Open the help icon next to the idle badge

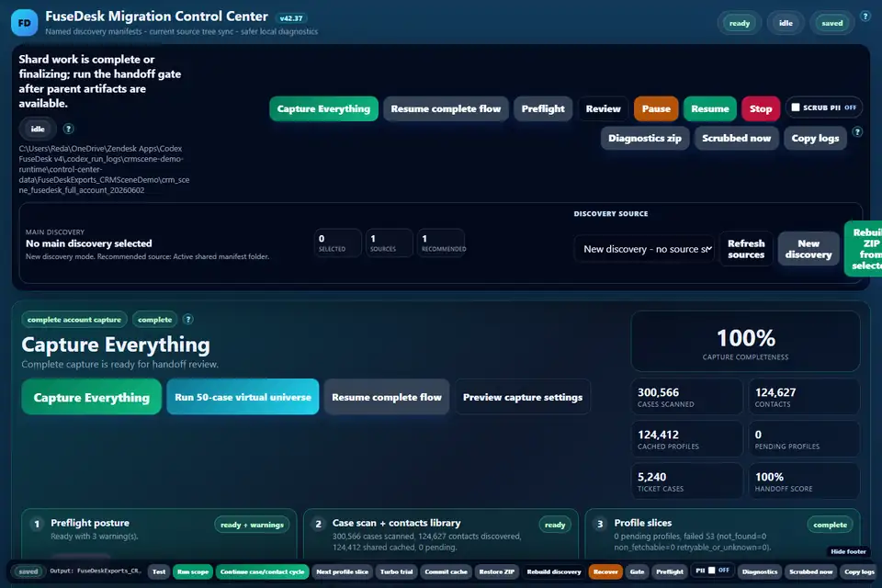tap(69, 129)
